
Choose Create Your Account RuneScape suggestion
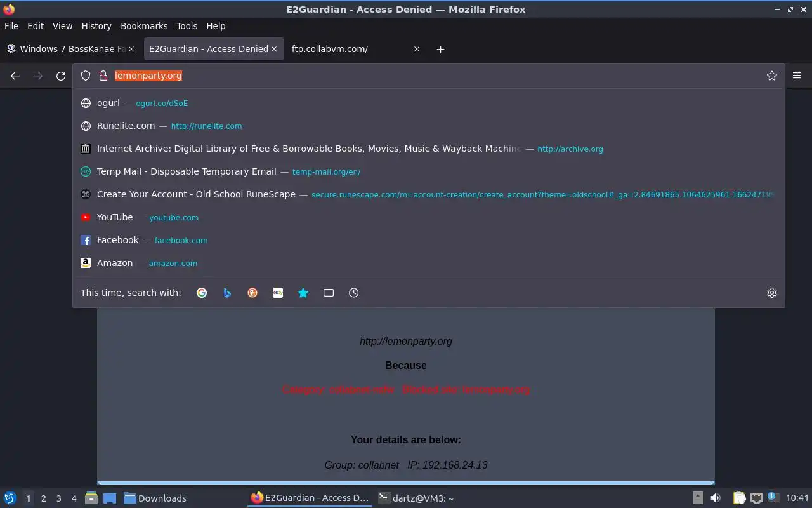[x=428, y=194]
